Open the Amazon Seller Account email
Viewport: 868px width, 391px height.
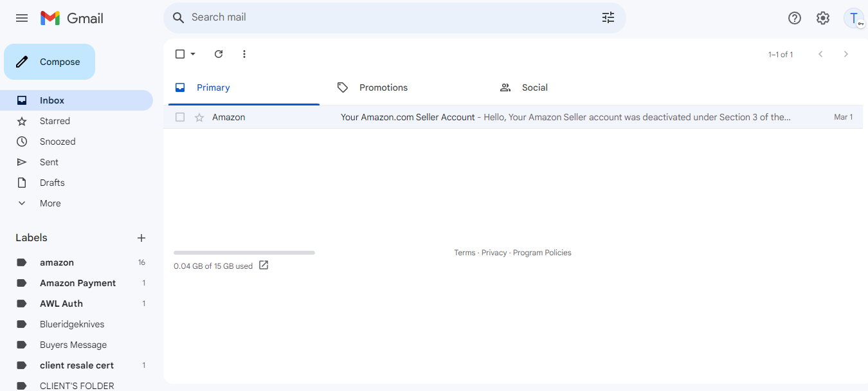coord(513,117)
